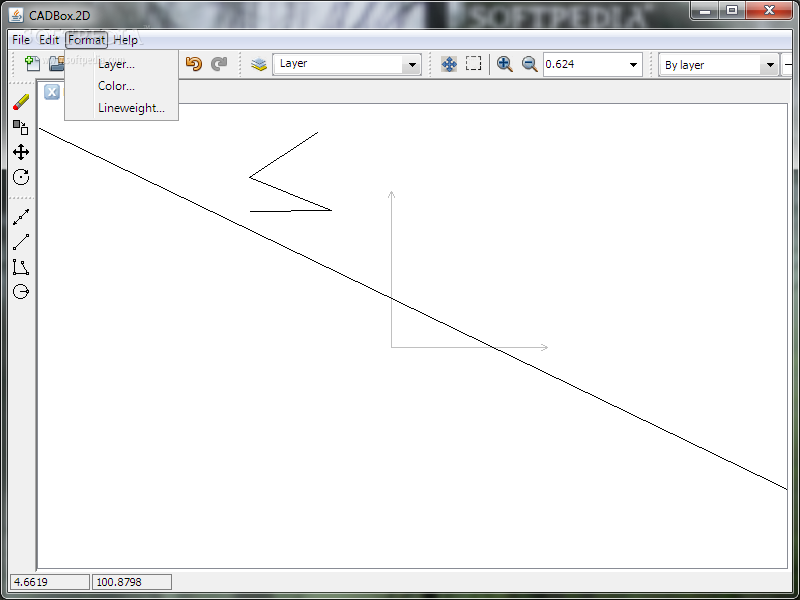Select the Copy objects tool
800x600 pixels.
pos(21,127)
